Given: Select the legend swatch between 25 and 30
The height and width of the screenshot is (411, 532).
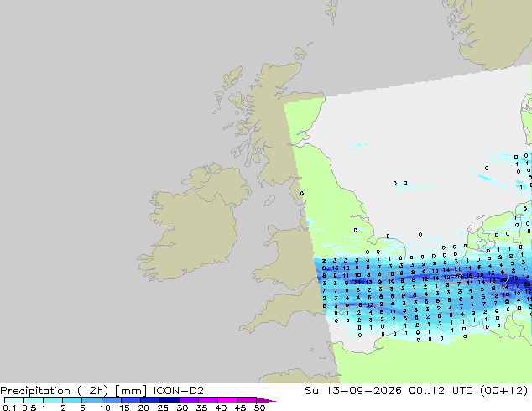Looking at the screenshot, I should pyautogui.click(x=169, y=400).
